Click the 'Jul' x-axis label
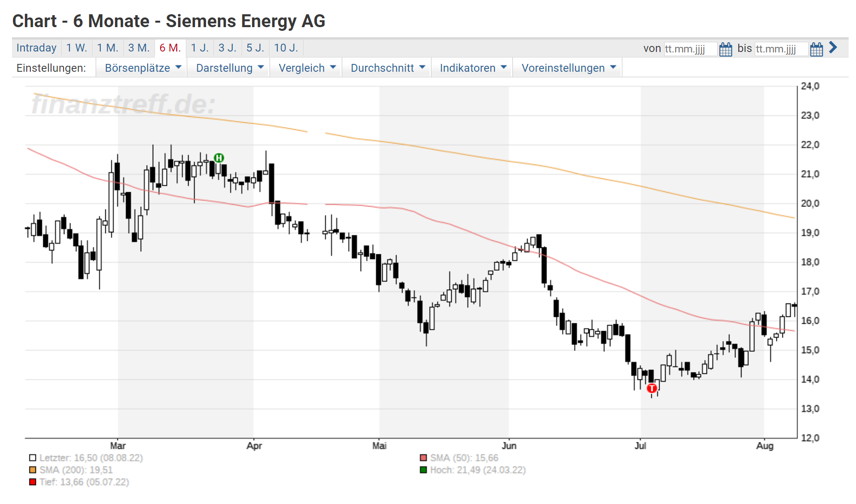Viewport: 856px width, 504px height. 641,445
